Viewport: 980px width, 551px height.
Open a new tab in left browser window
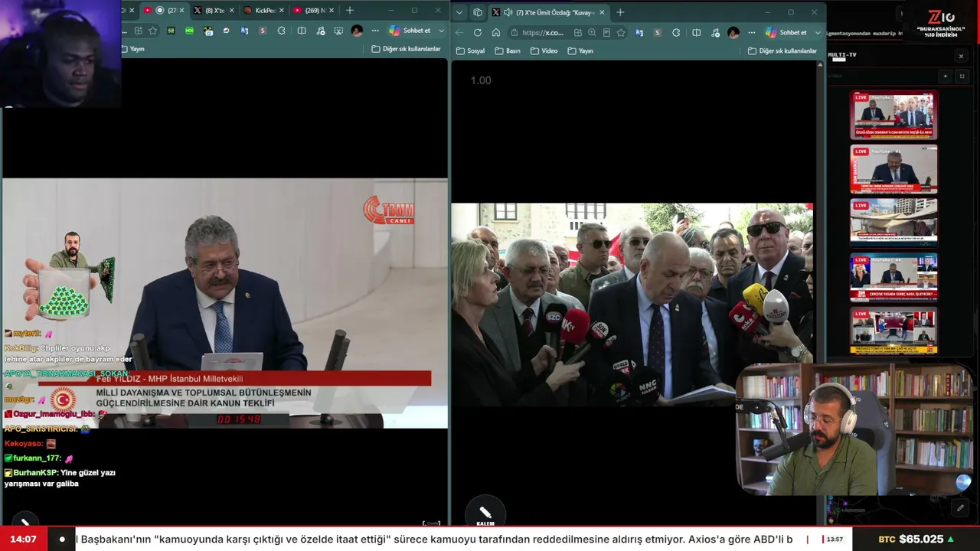(350, 11)
